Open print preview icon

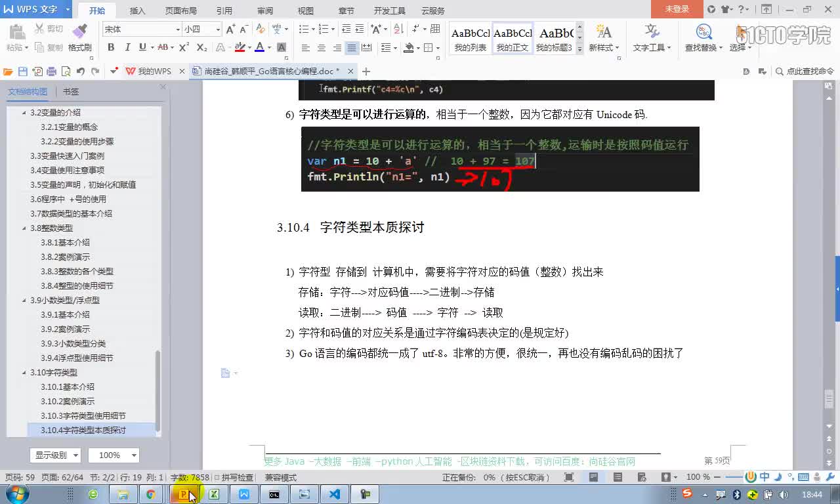pyautogui.click(x=65, y=71)
